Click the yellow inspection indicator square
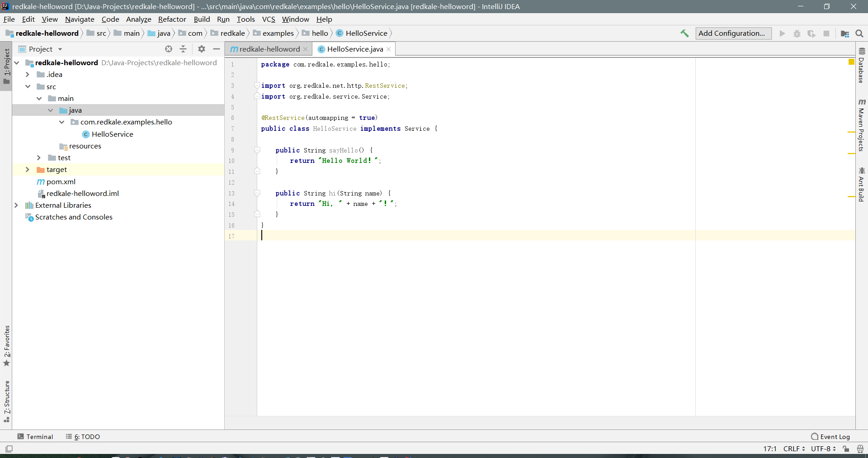 (851, 62)
